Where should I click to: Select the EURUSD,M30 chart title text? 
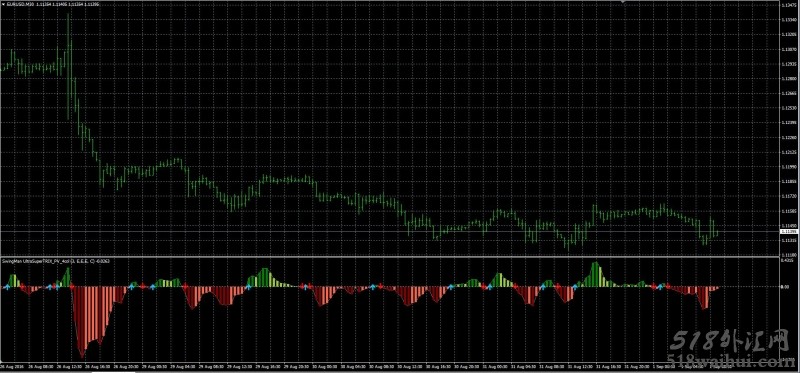(20, 4)
